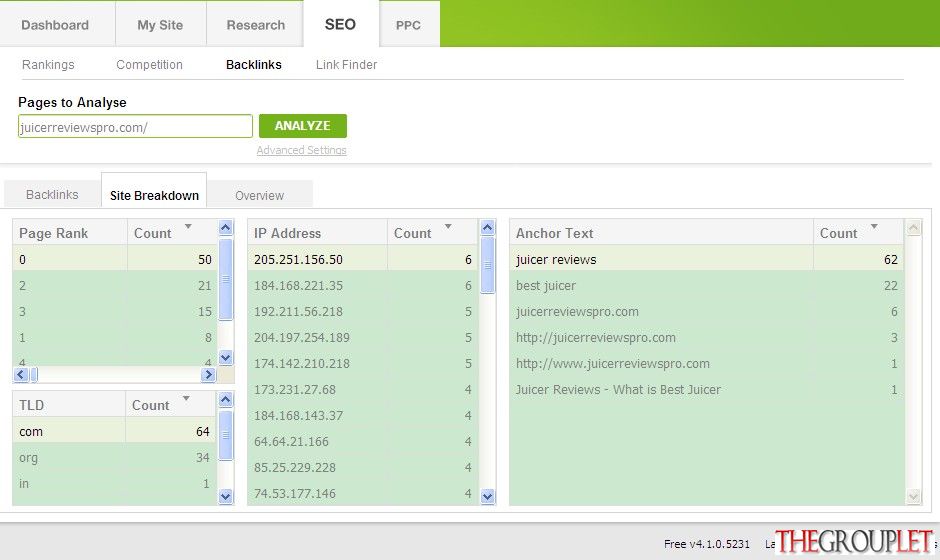Viewport: 940px width, 560px height.
Task: Focus the Pages to Analyse URL field
Action: (135, 127)
